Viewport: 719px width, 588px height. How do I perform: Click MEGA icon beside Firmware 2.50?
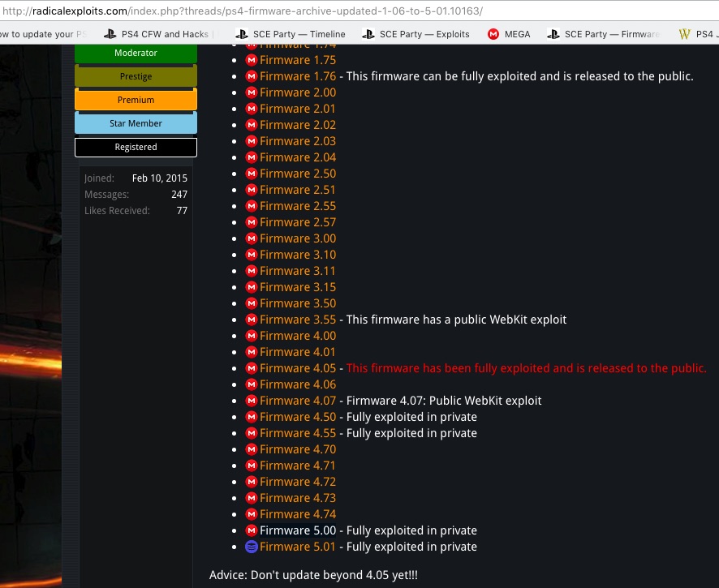[252, 174]
